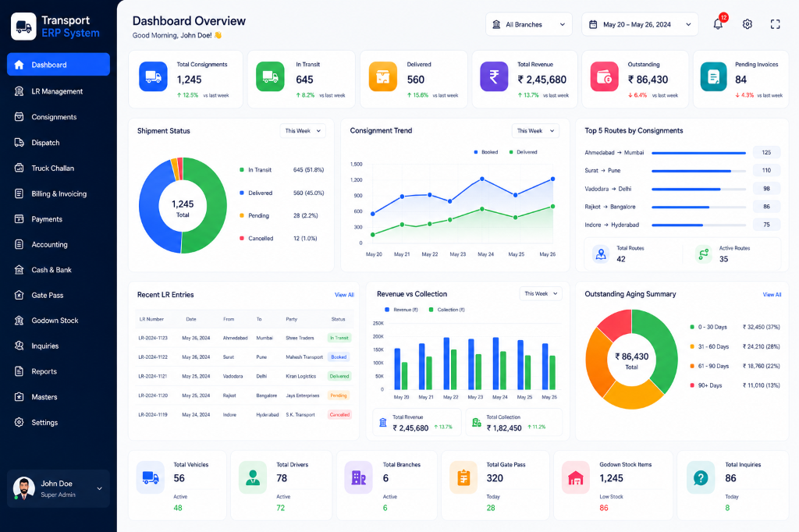799x532 pixels.
Task: Click the bank icon beside Total Revenue ₹ 2,45,680
Action: tap(382, 423)
